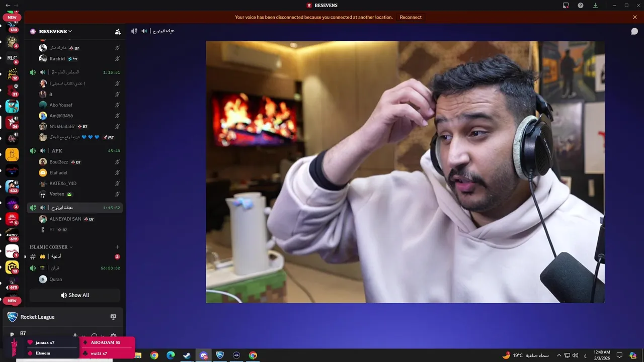This screenshot has width=644, height=362.
Task: Click the Show All button
Action: point(74,295)
